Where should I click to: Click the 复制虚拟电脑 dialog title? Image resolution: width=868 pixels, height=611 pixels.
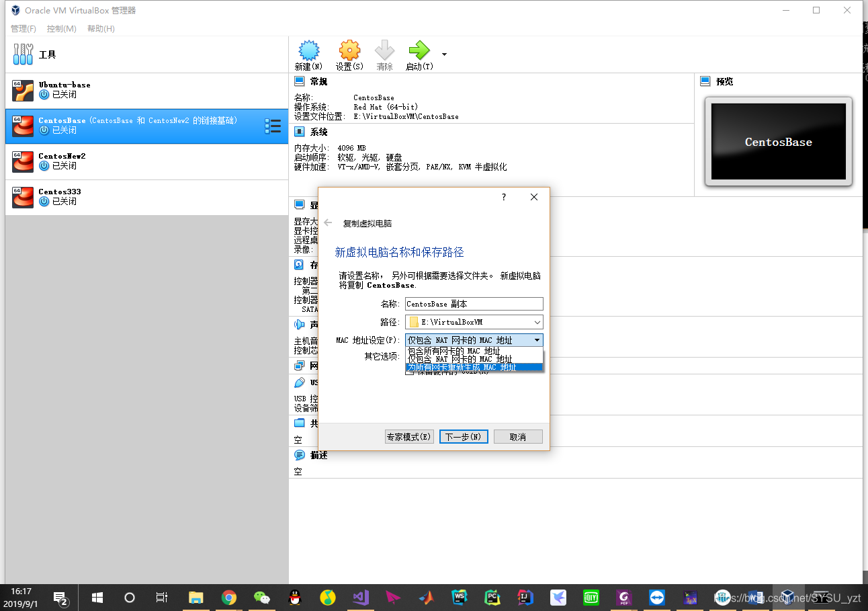(x=367, y=223)
